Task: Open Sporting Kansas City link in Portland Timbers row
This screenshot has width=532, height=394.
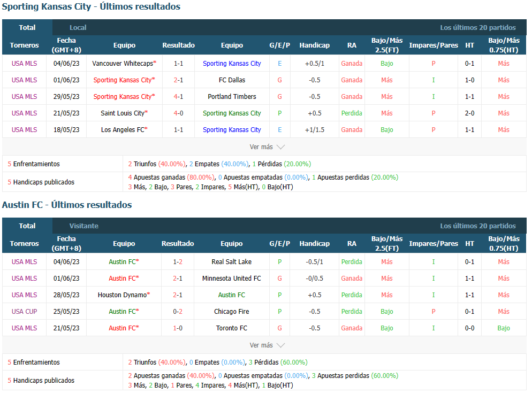Action: [x=124, y=97]
